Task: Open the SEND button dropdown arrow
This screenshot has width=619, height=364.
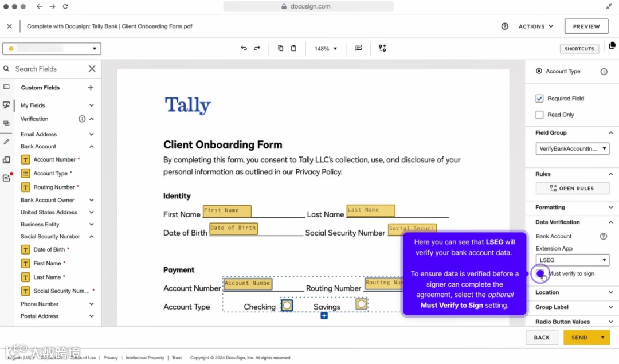Action: [x=602, y=338]
